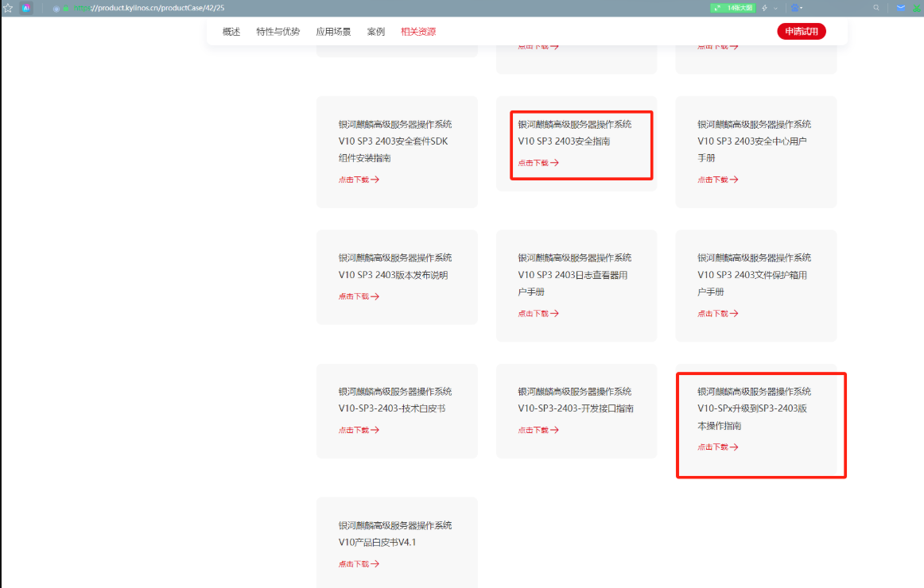This screenshot has width=924, height=588.
Task: Download the V10-SP3-2403-技术白皮书
Action: click(x=358, y=430)
